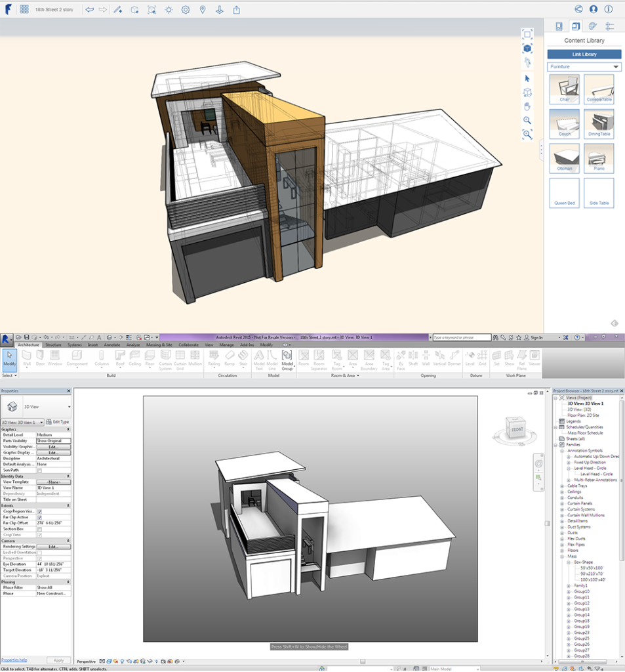Open the Collaborate ribbon tab
This screenshot has width=625, height=672.
tap(188, 345)
